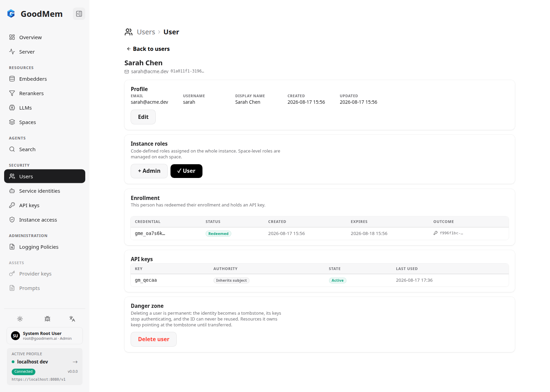Click credential gme_oa7s6k…
This screenshot has height=392, width=550.
150,233
